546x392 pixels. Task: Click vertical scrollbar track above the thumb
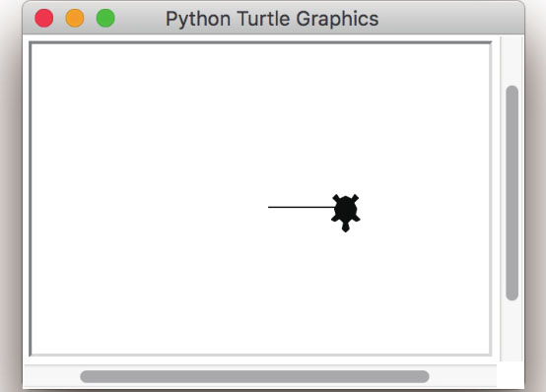tap(512, 61)
